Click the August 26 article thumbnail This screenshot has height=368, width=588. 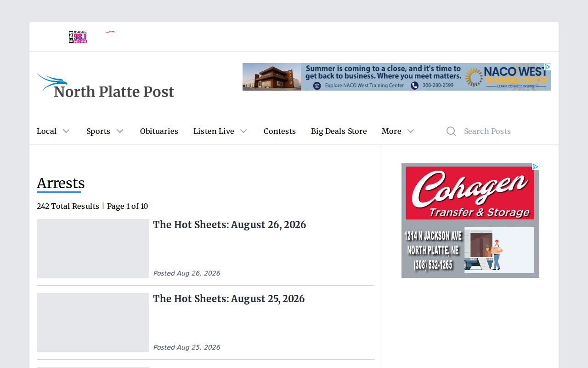click(93, 248)
